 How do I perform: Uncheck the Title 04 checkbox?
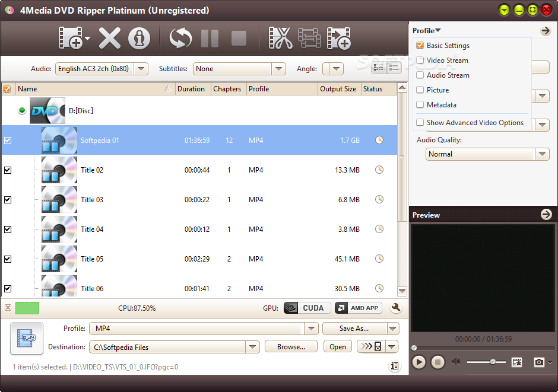[8, 230]
